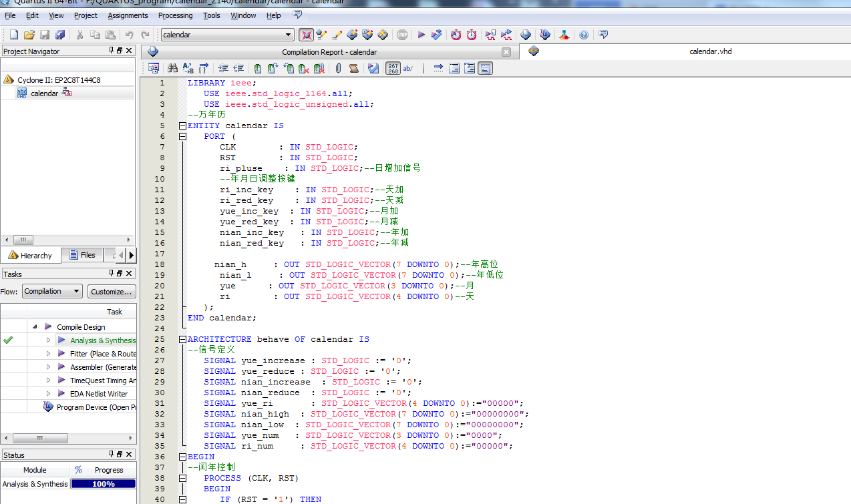Click the Start Compilation play icon
This screenshot has height=504, width=851.
(421, 35)
